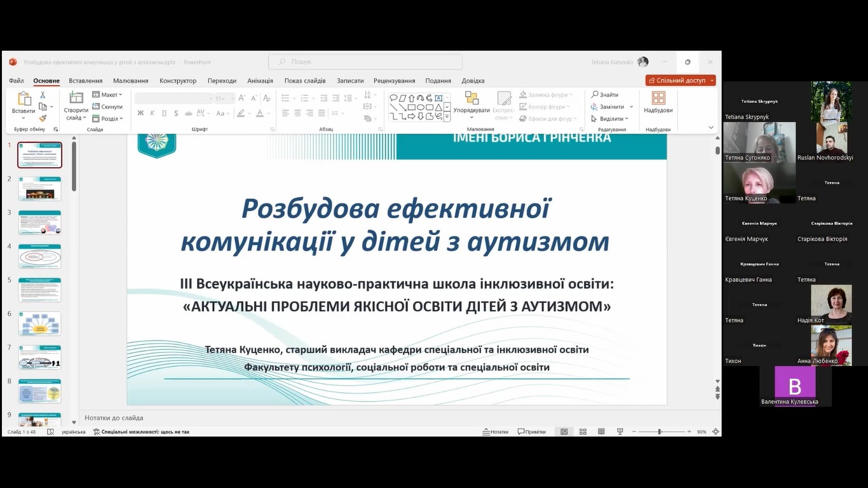The image size is (868, 488).
Task: Open the Add-ins (Надбудови) icon
Action: (658, 98)
